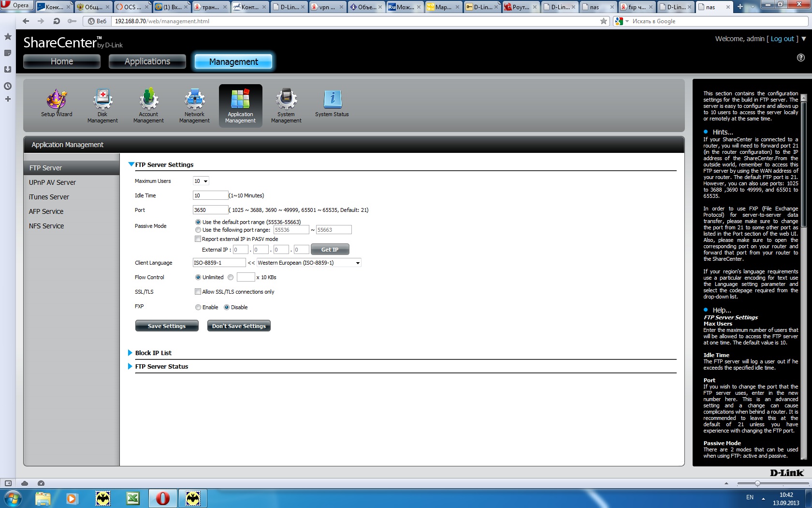Click the Log out link

pyautogui.click(x=782, y=39)
